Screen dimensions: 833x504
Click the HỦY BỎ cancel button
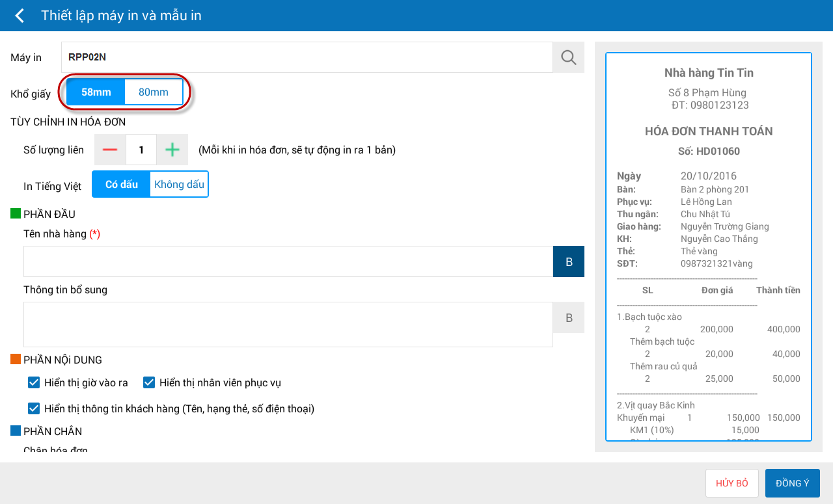732,483
